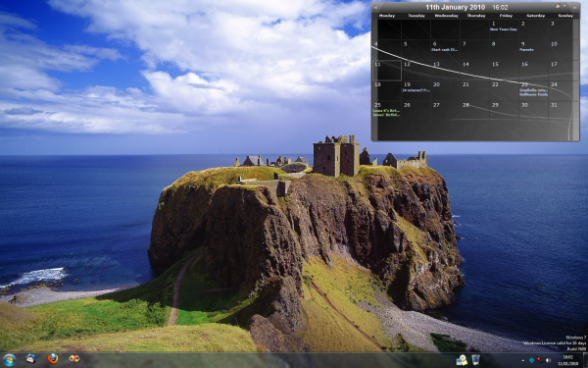Open the colorful butterfly taskbar icon
Image resolution: width=588 pixels, height=368 pixels.
74,358
